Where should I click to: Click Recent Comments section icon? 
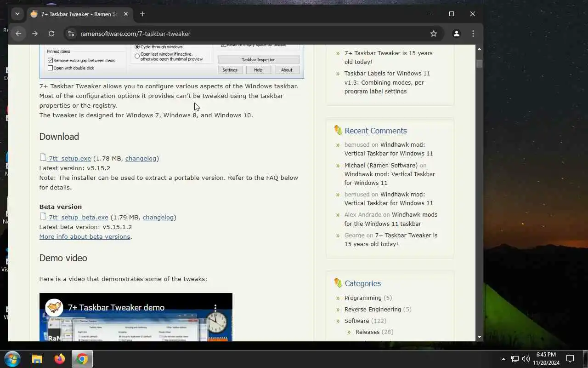(338, 131)
